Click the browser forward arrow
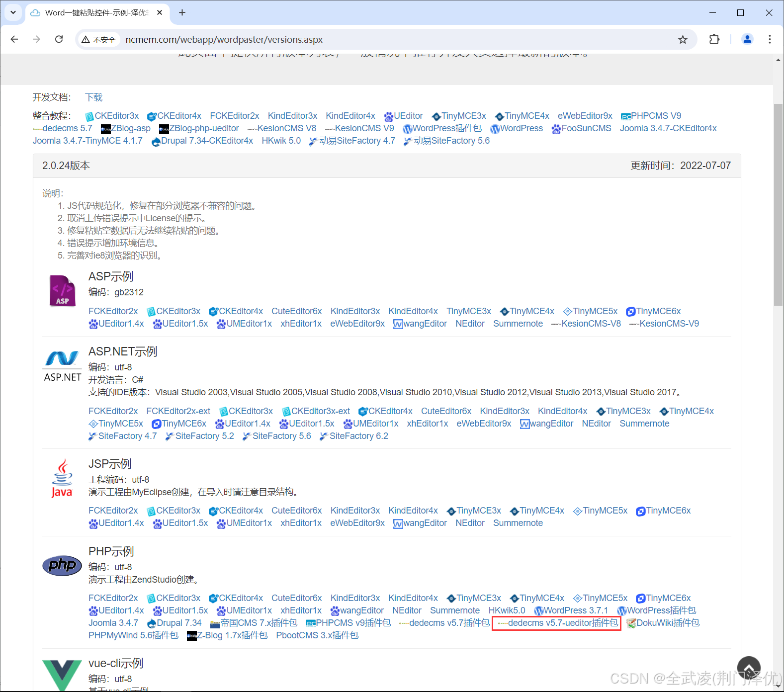 [x=36, y=39]
